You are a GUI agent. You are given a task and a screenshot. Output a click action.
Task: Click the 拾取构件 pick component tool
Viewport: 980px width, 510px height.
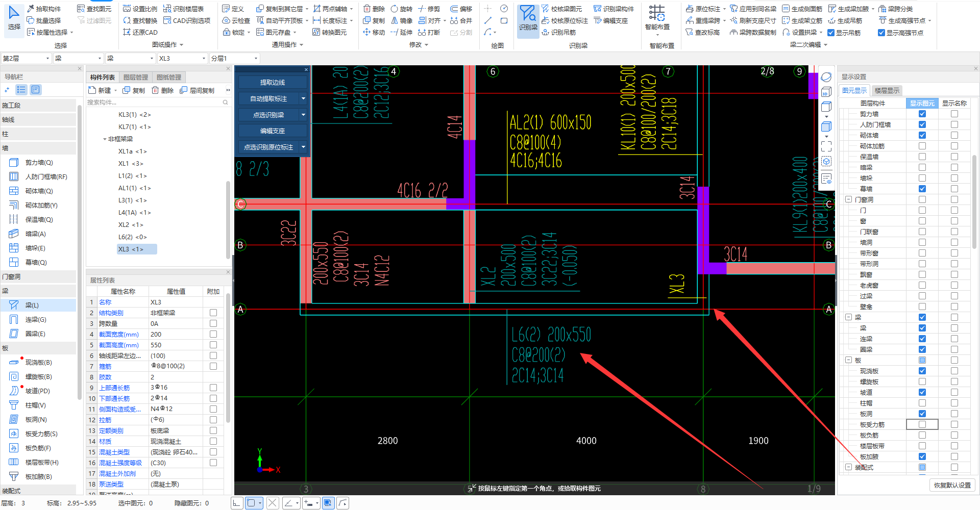[x=44, y=9]
